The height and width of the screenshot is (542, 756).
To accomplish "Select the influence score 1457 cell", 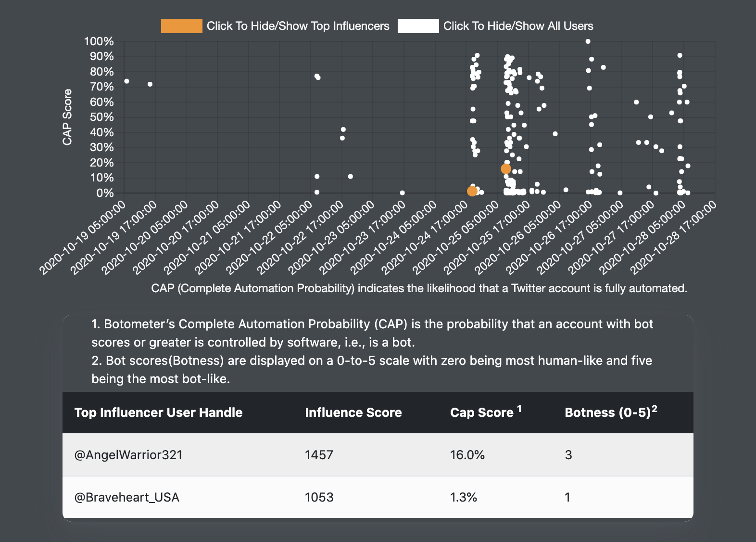I will [319, 455].
